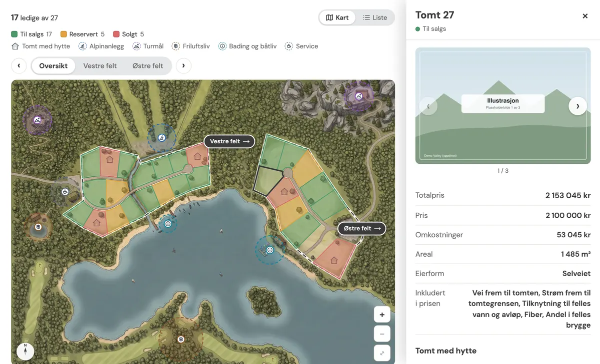Image resolution: width=600 pixels, height=364 pixels.
Task: Zoom in on the map
Action: (x=382, y=315)
